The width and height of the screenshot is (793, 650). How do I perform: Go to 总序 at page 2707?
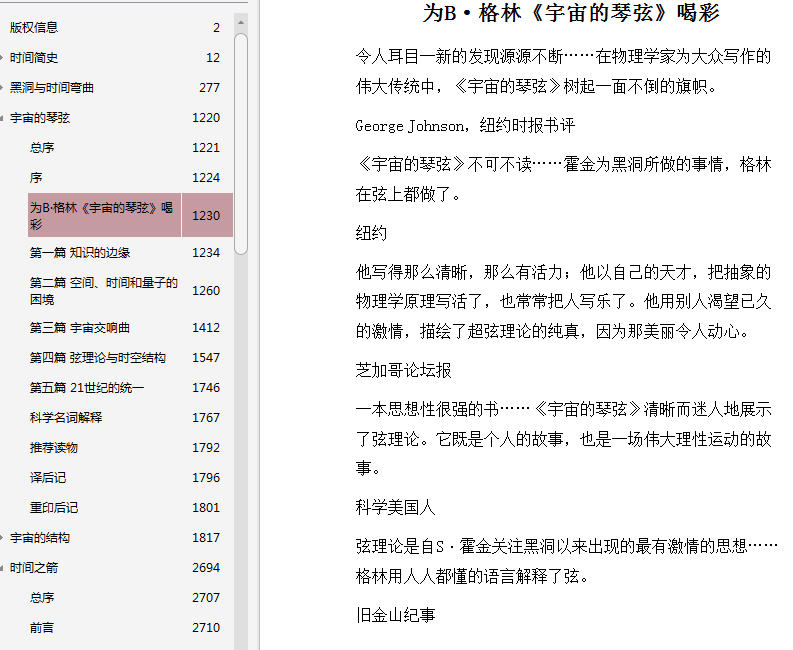pos(41,598)
